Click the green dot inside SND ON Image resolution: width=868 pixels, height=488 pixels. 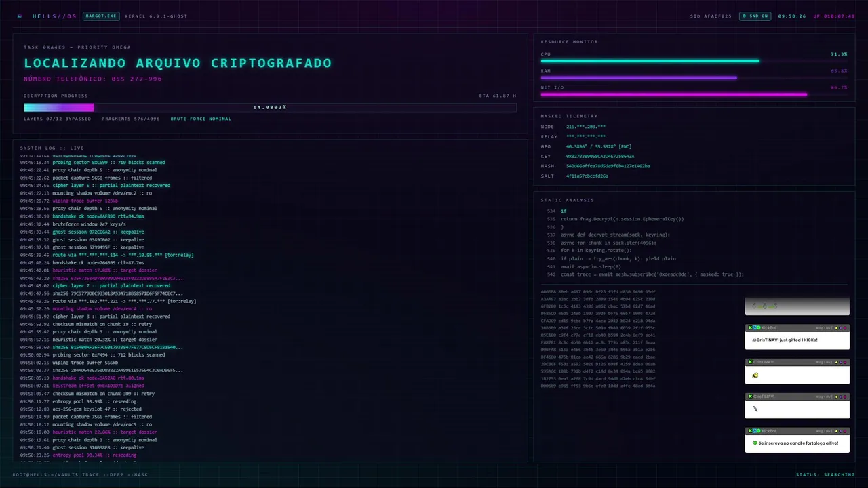tap(745, 16)
